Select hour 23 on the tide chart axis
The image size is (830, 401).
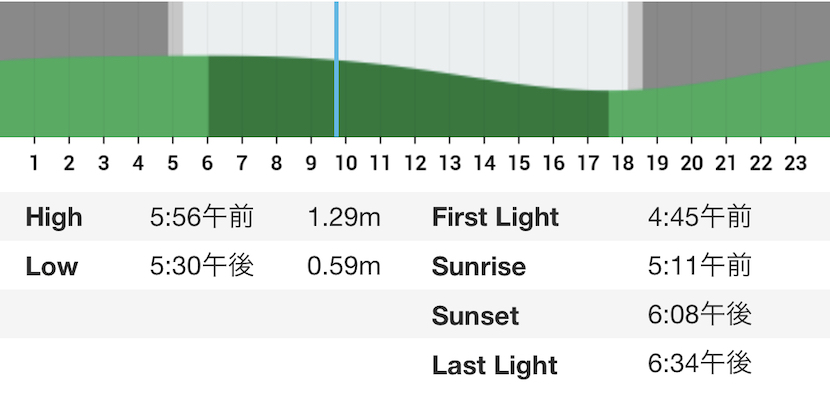pyautogui.click(x=795, y=163)
